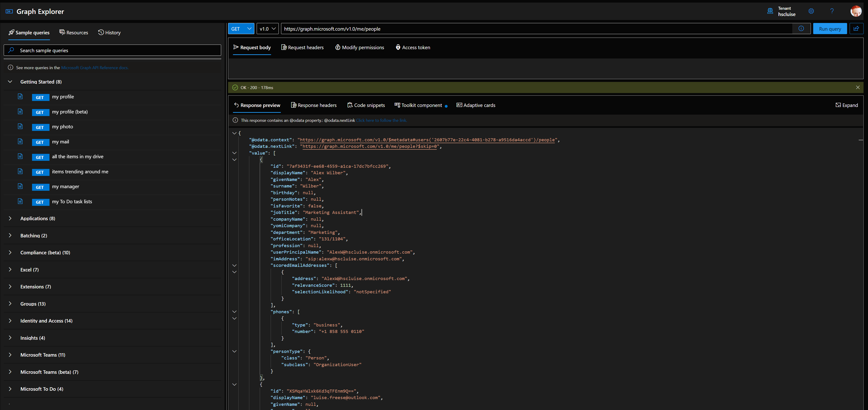Viewport: 868px width, 410px height.
Task: Open the GET method dropdown
Action: (241, 29)
